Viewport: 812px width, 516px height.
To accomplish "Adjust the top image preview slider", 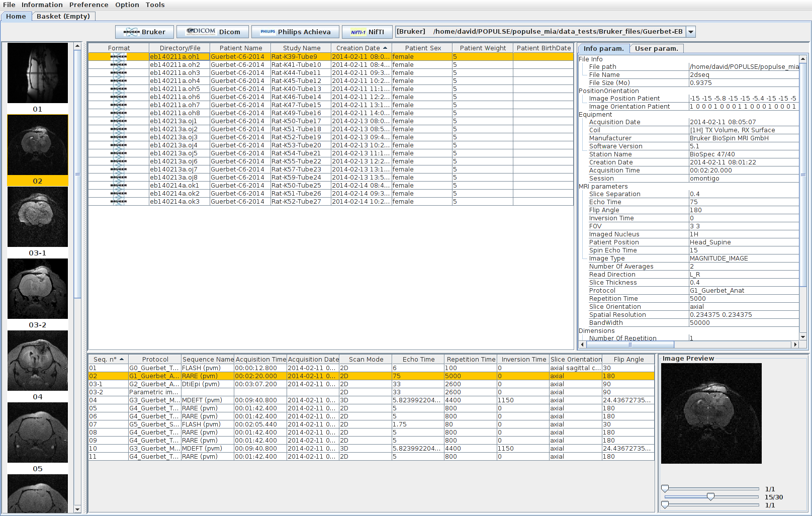I will coord(665,489).
